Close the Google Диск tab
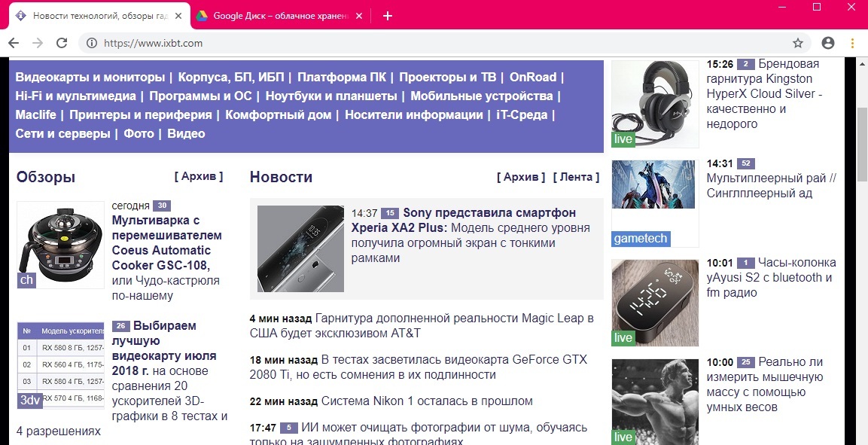This screenshot has width=868, height=445. click(358, 16)
